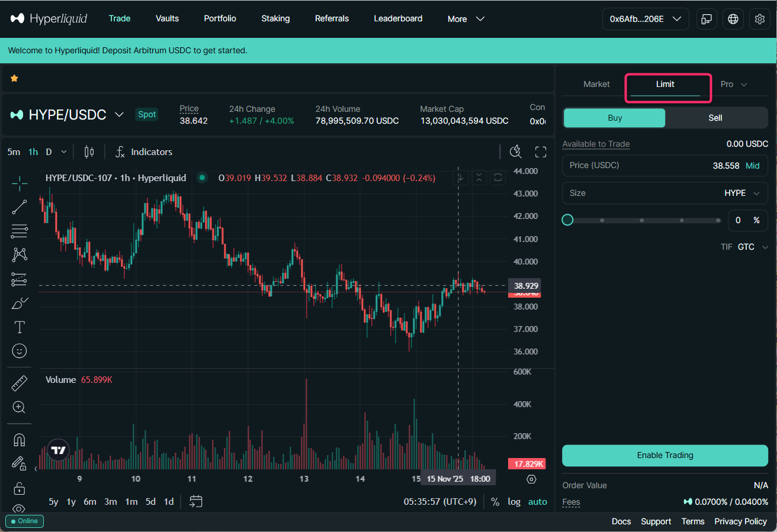777x532 pixels.
Task: Select the trend line drawing tool
Action: click(x=20, y=207)
